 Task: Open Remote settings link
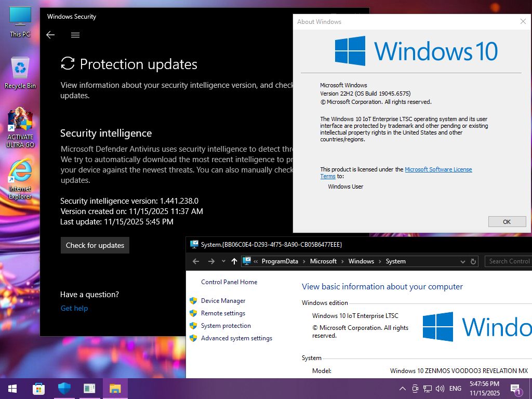(x=223, y=313)
